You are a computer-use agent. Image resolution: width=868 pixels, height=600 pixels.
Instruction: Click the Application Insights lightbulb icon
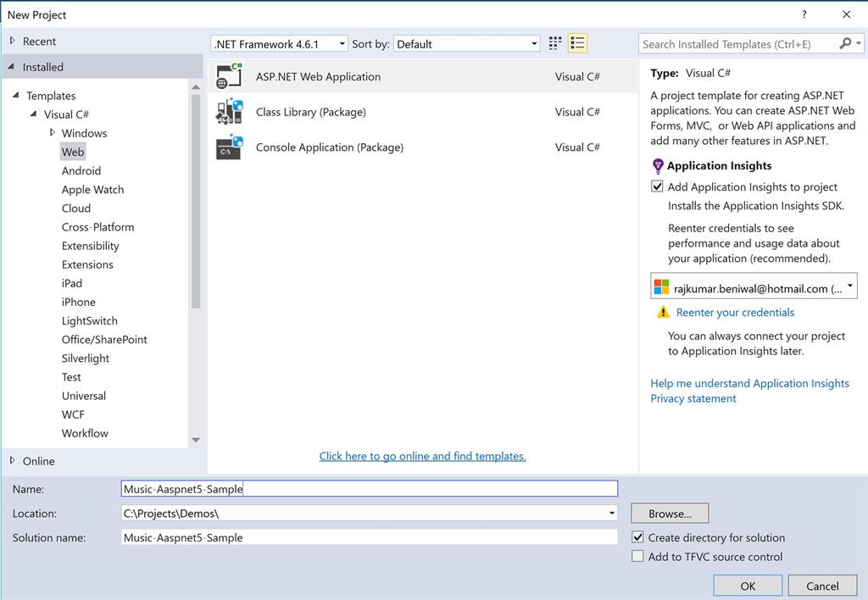[658, 165]
